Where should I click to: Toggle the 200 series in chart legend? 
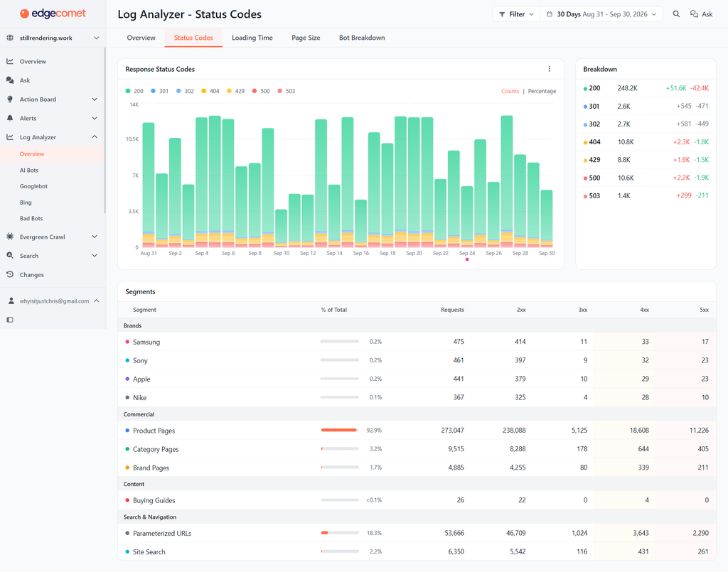click(x=134, y=91)
